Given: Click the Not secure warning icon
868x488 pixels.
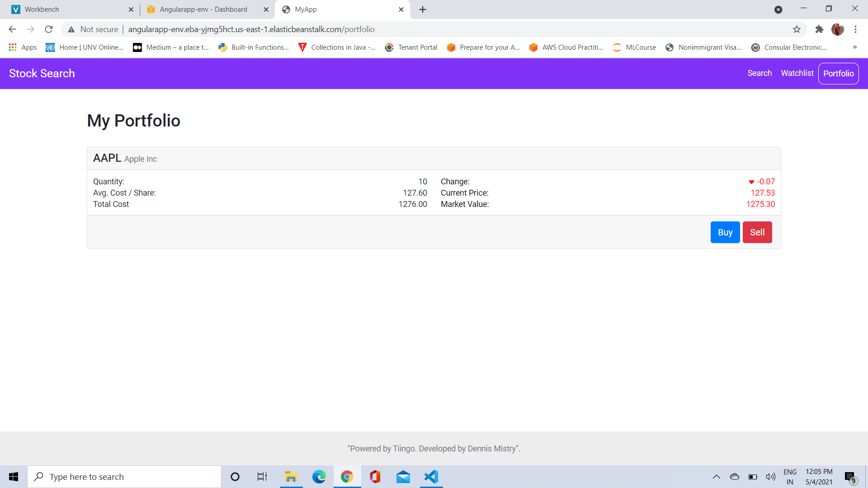Looking at the screenshot, I should click(x=71, y=29).
